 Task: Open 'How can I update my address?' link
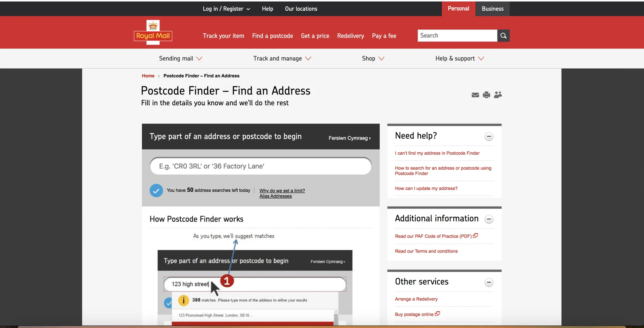pyautogui.click(x=426, y=188)
